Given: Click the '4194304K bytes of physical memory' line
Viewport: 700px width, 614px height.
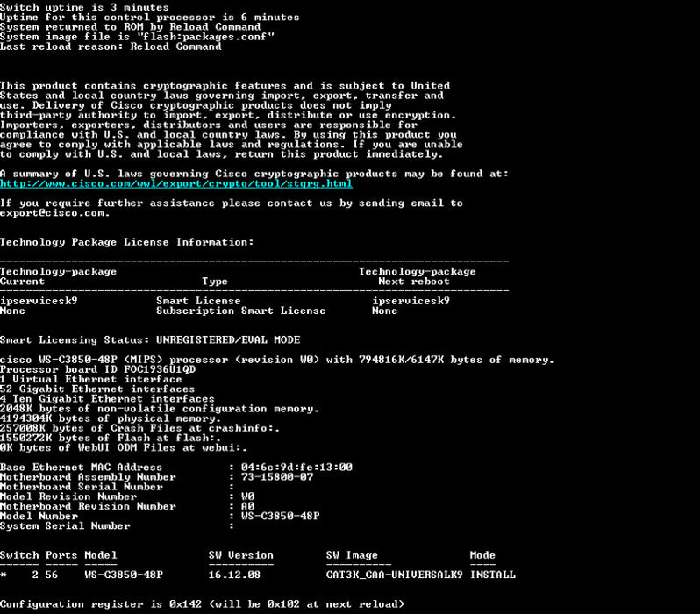Looking at the screenshot, I should coord(111,418).
